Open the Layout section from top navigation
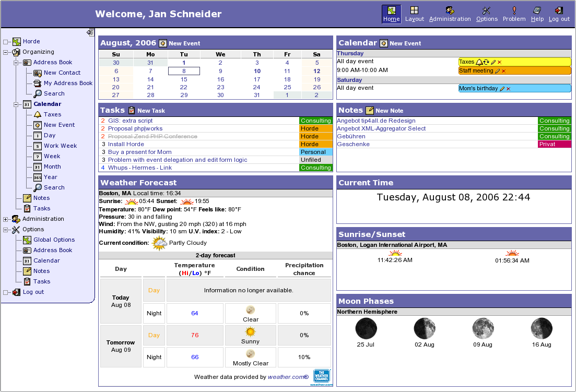 [414, 10]
